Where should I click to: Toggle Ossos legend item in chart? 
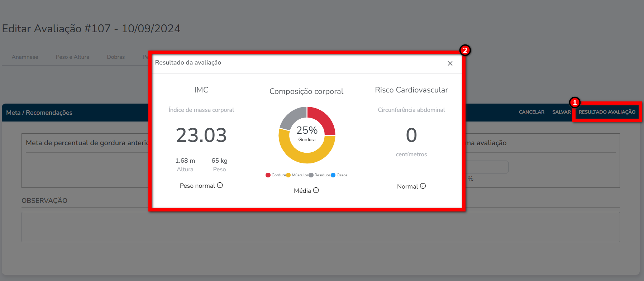339,175
